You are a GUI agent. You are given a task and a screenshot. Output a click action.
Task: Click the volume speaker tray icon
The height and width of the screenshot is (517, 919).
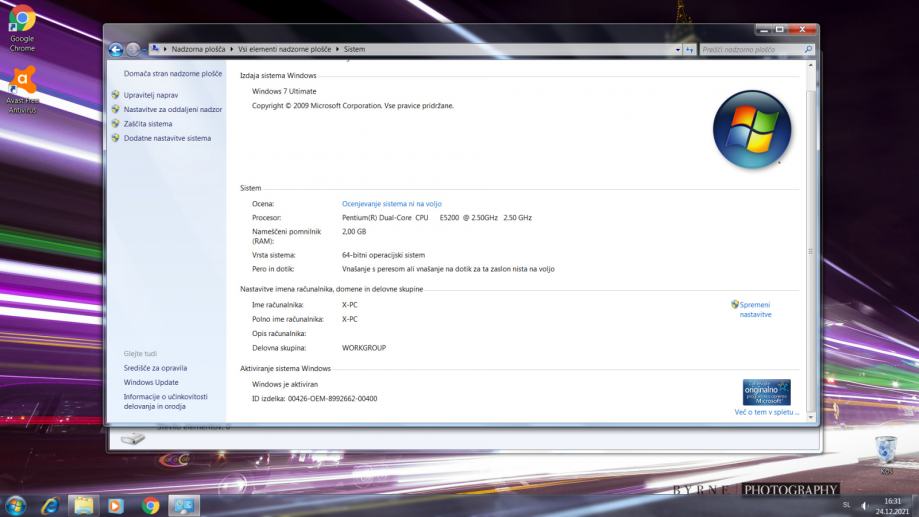click(864, 505)
